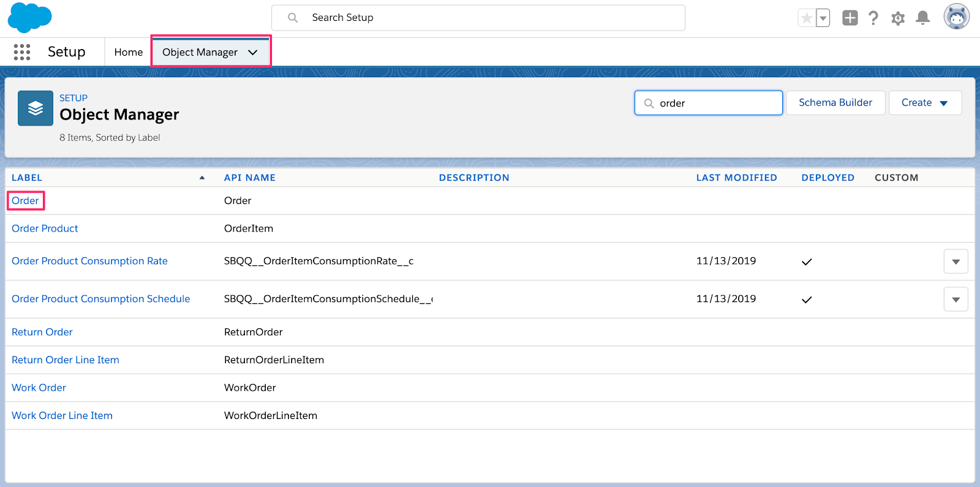Sort by the Last Modified column header
The image size is (980, 487).
coord(737,178)
